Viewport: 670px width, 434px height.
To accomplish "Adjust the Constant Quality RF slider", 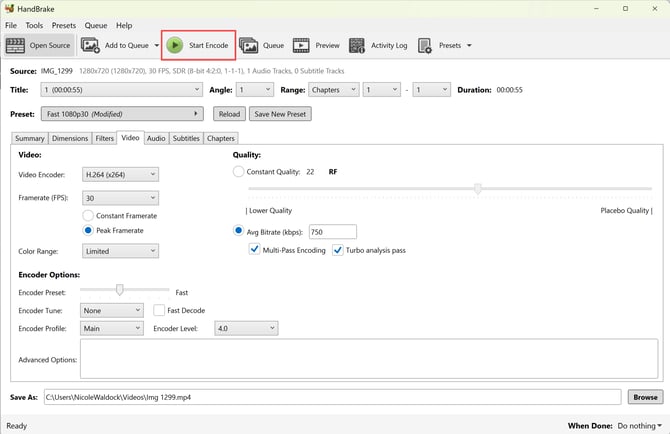I will tap(478, 188).
